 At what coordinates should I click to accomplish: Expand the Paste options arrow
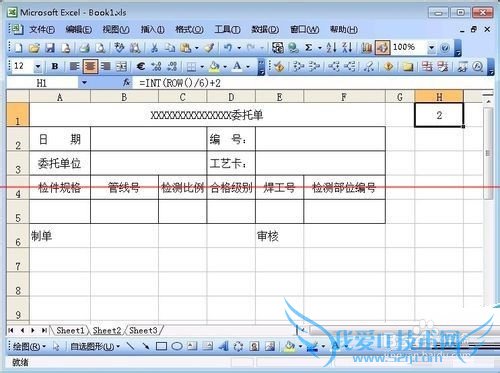coord(197,48)
